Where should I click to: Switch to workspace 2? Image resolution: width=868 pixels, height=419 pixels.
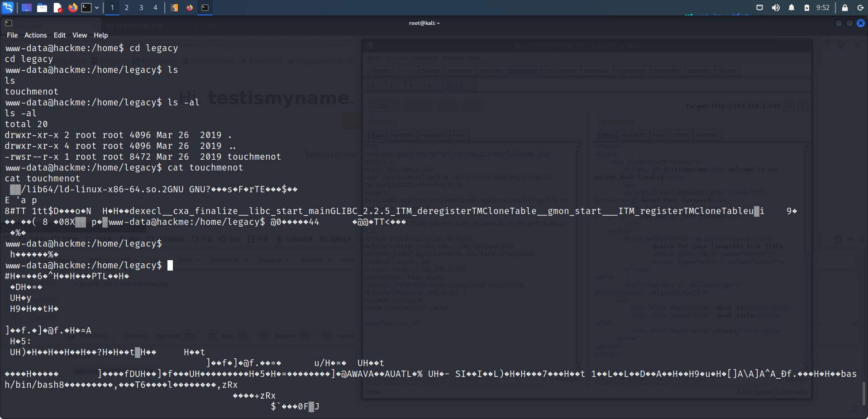click(127, 8)
